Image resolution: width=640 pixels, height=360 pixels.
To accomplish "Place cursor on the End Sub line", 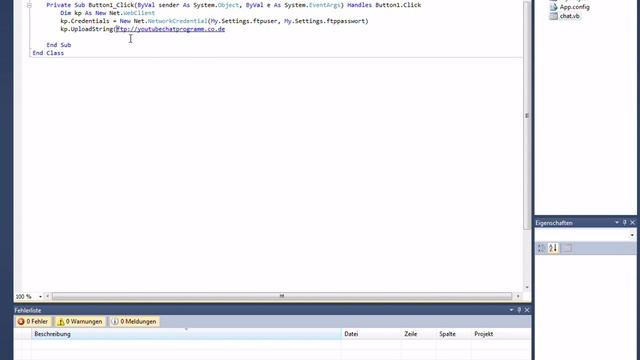I will 59,45.
